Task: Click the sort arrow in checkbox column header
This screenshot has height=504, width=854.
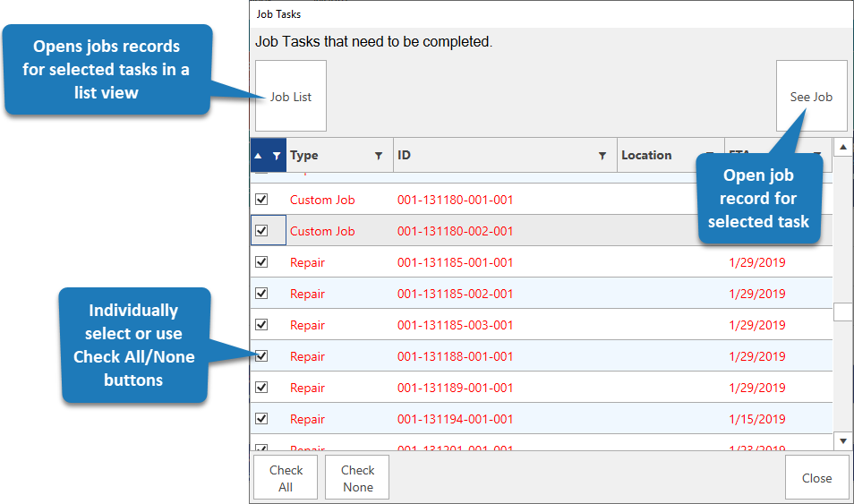Action: [259, 156]
